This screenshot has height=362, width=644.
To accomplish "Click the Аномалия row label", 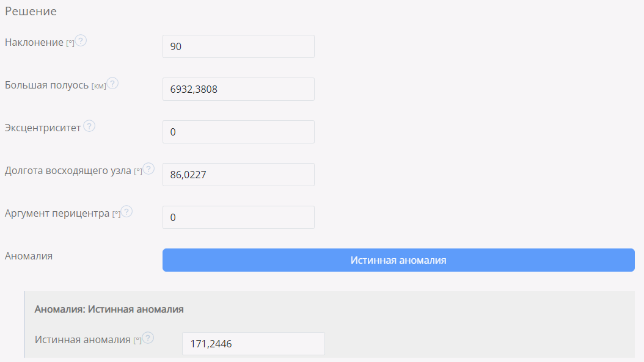I will (29, 256).
